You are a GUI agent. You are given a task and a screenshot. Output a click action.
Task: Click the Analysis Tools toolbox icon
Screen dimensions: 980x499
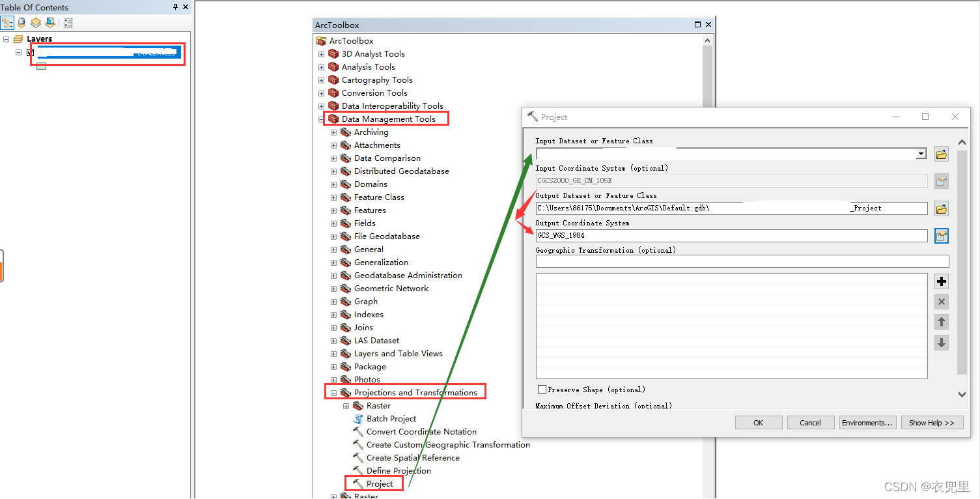333,67
